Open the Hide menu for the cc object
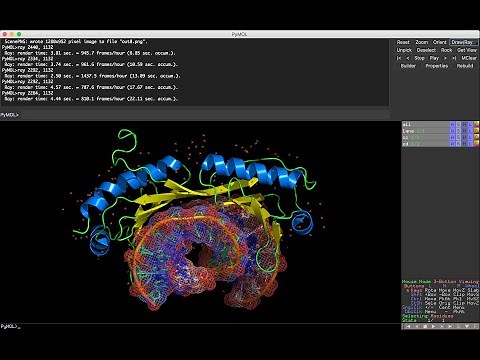Screen dimensions: 480x360 (464, 137)
